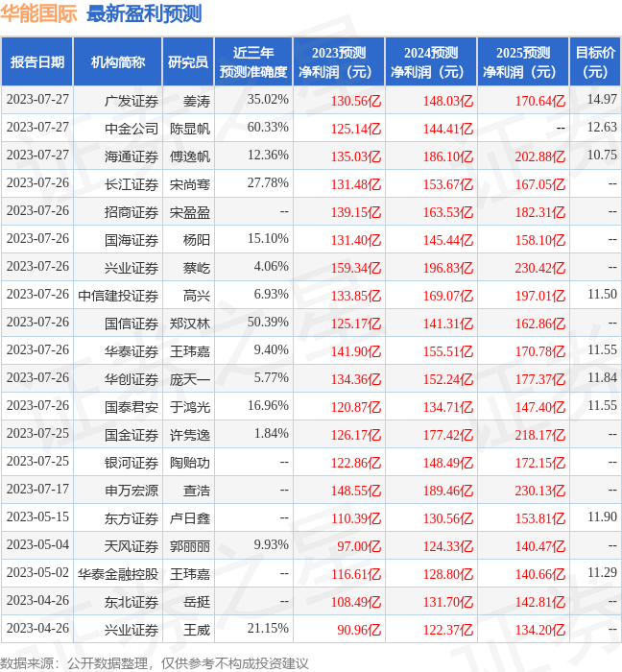Viewport: 622px width, 672px height.
Task: Select the 2024预测净利润 column header
Action: click(x=431, y=61)
